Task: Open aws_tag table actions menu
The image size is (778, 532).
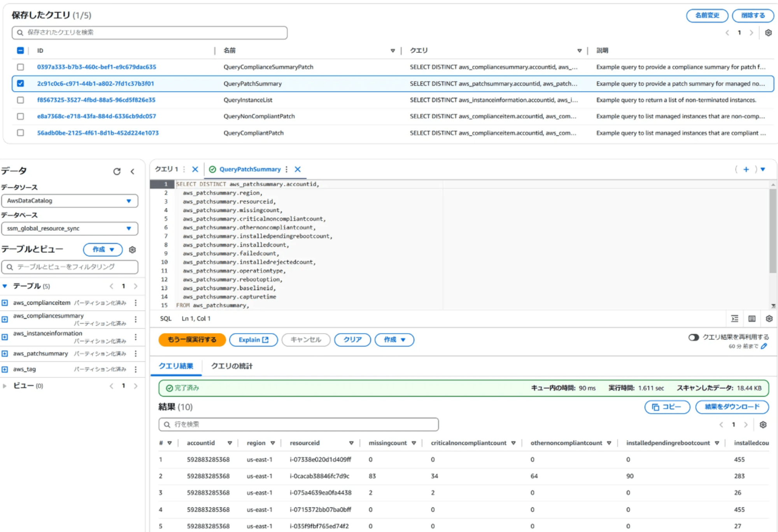Action: coord(136,369)
